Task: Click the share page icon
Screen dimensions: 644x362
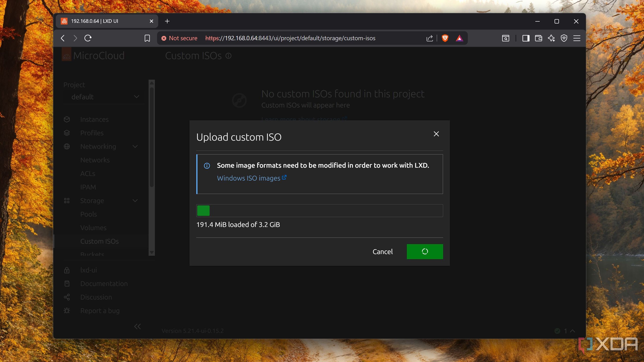Action: coord(430,38)
